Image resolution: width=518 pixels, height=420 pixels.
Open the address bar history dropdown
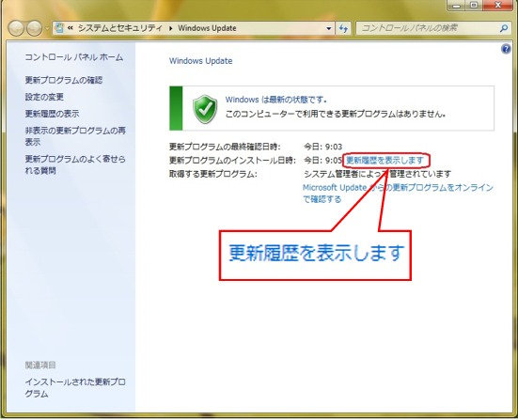(329, 29)
